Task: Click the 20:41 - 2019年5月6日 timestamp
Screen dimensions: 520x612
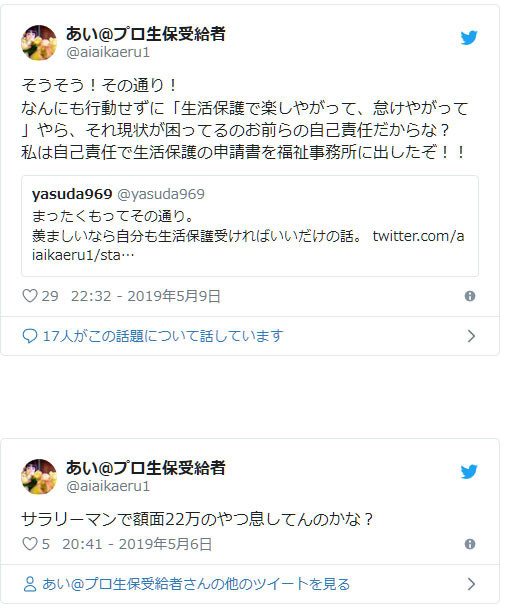Action: point(137,544)
